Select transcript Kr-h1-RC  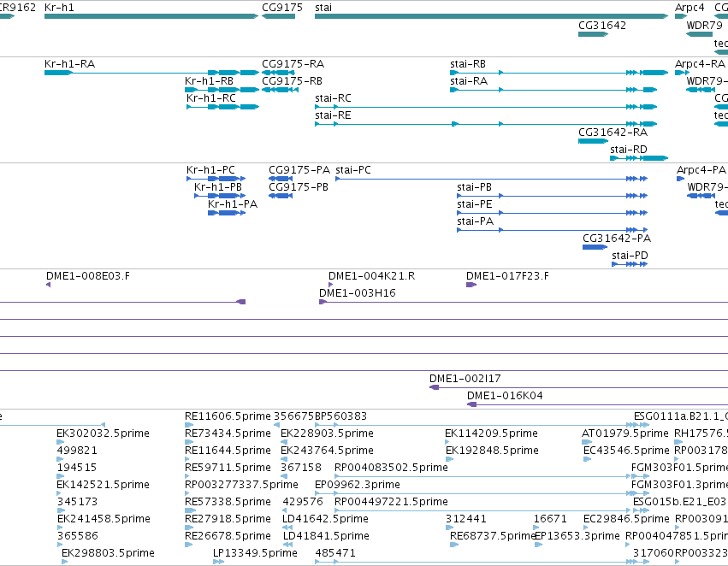tap(222, 107)
